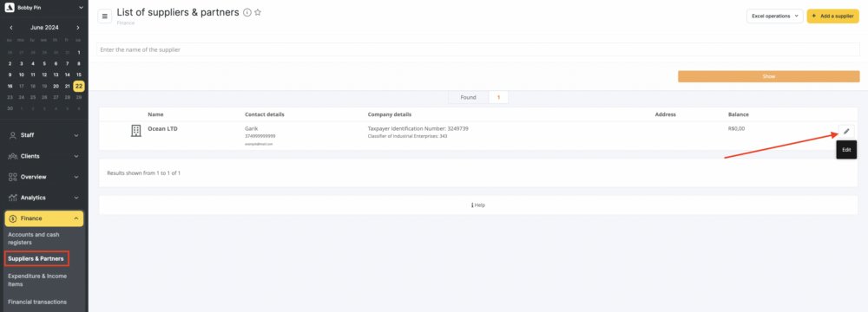This screenshot has height=312, width=868.
Task: Click the app logo by Bobby Pin
Action: coord(9,8)
